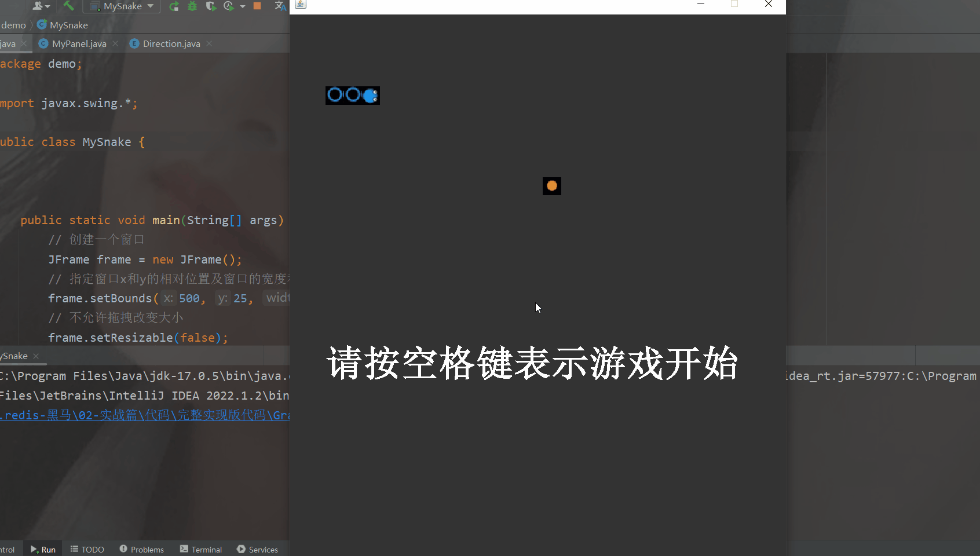The width and height of the screenshot is (980, 556).
Task: Open the redis path link in console
Action: coord(145,415)
